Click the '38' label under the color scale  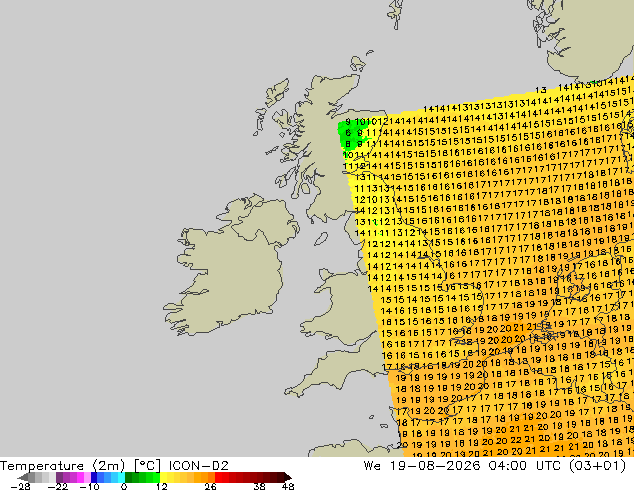pos(259,486)
